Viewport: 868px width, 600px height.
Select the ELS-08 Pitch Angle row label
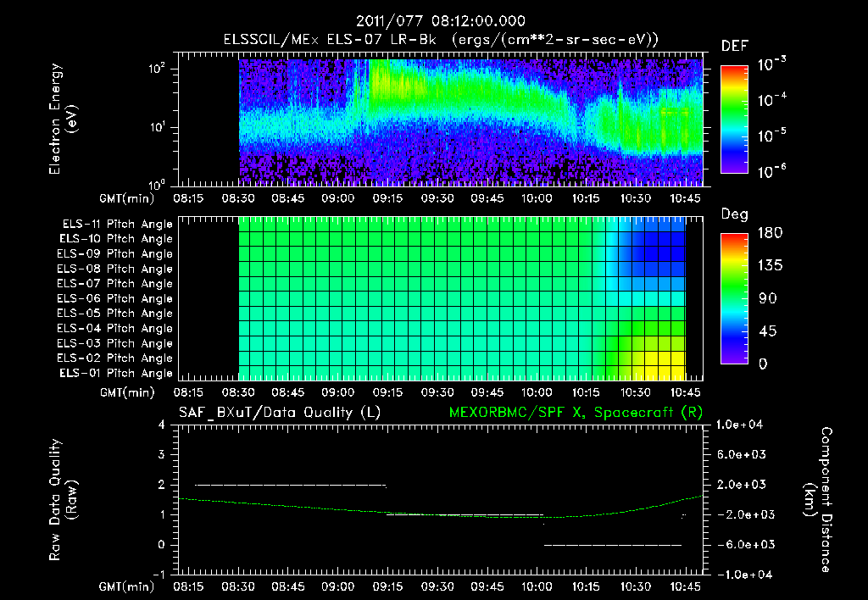(115, 269)
